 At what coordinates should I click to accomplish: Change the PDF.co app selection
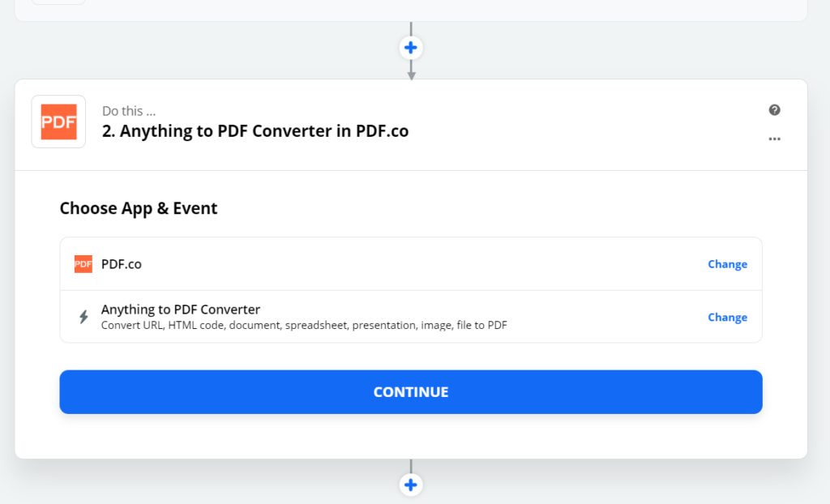point(727,264)
